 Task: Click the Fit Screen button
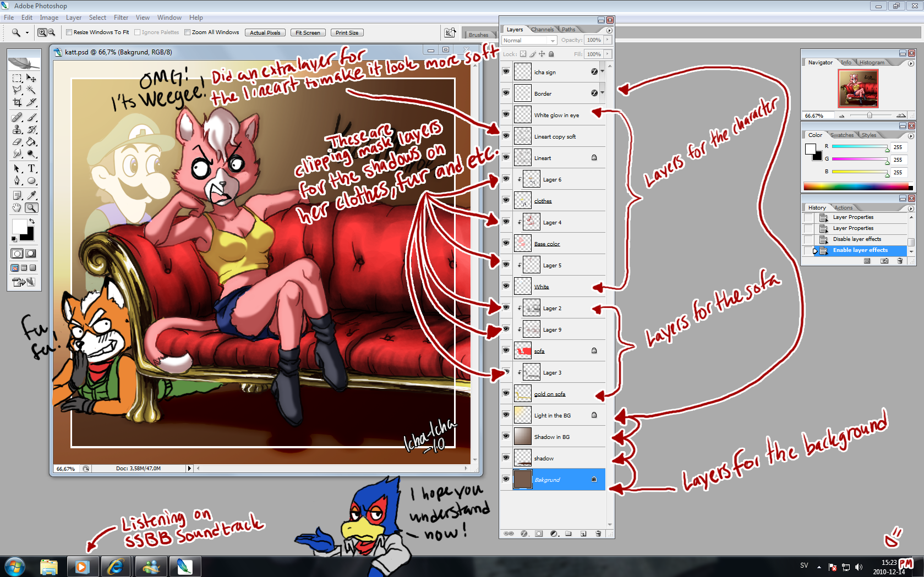click(x=308, y=32)
